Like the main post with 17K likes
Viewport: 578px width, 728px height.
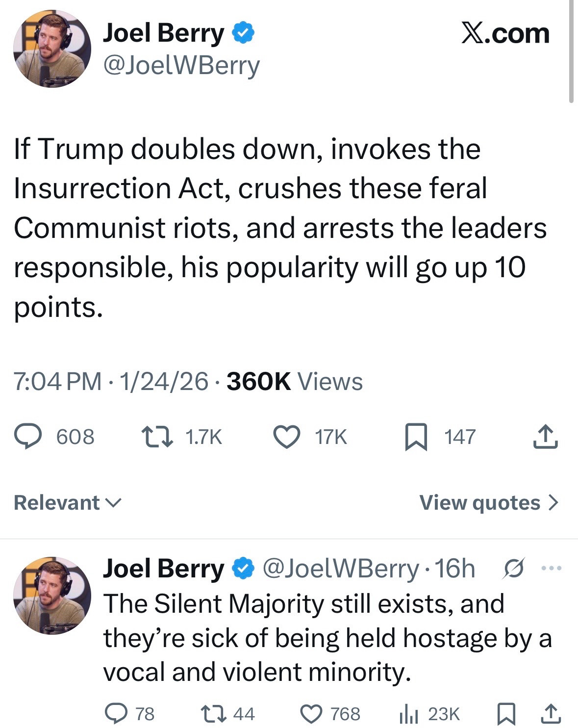point(287,437)
